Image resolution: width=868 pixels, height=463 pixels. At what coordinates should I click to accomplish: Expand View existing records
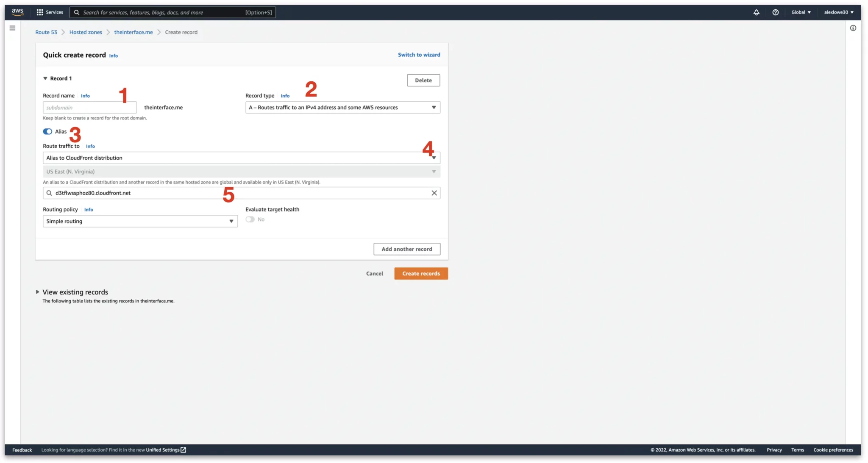click(37, 292)
